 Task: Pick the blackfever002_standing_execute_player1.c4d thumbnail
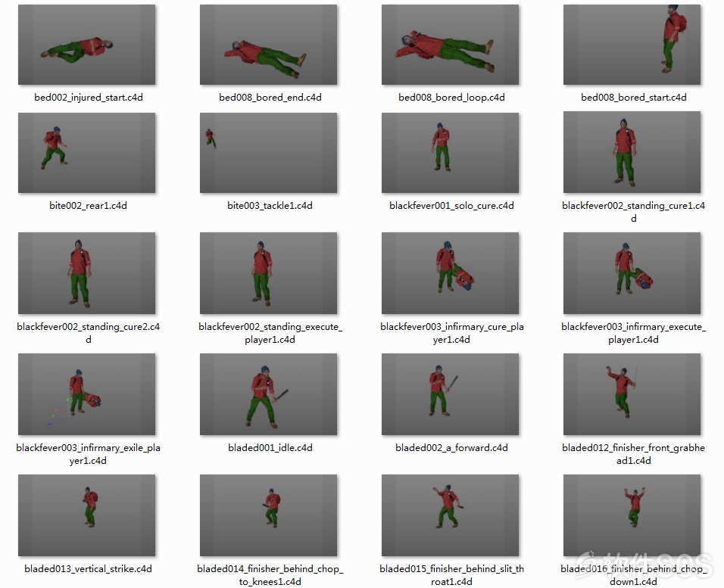pos(268,273)
